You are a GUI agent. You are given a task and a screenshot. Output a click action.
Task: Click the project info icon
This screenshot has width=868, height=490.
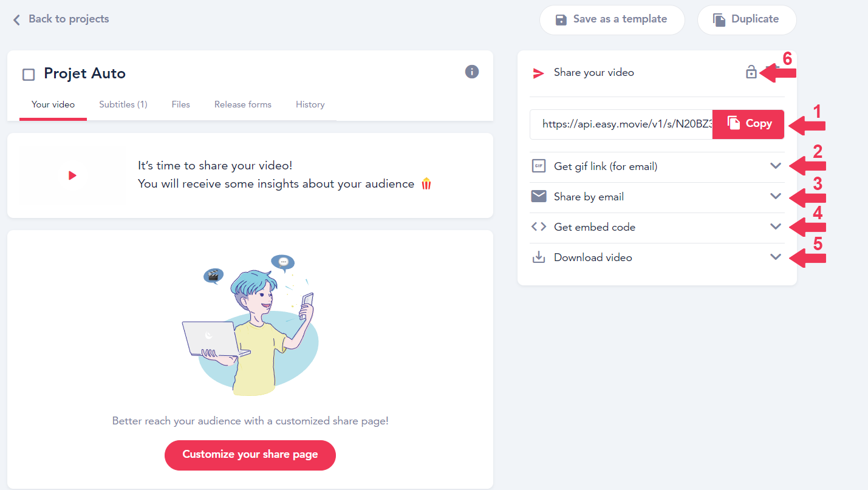tap(472, 72)
